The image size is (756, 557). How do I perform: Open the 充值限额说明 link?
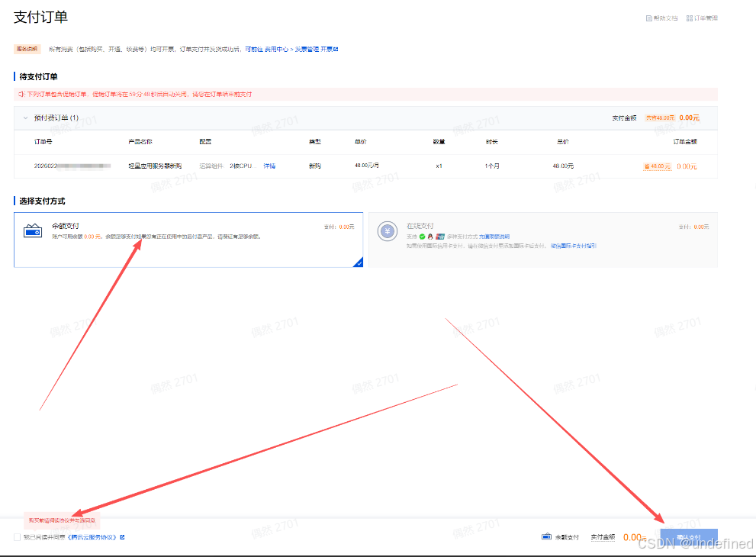tap(494, 237)
